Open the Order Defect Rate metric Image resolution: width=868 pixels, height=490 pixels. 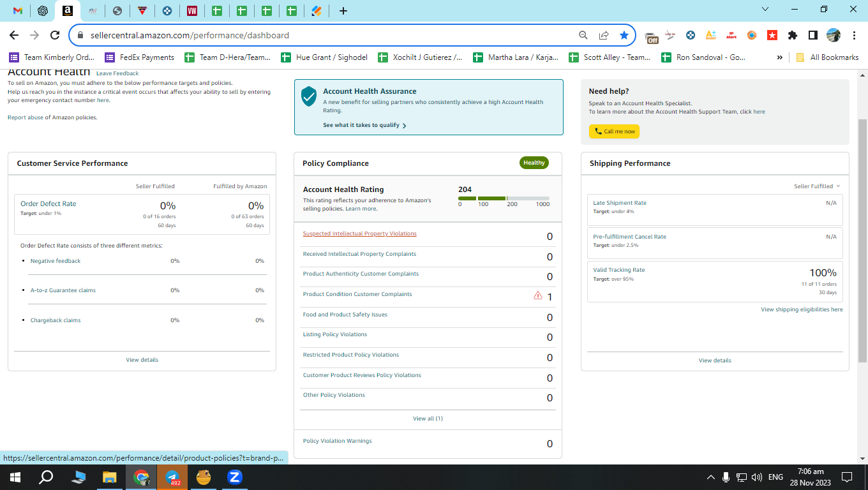click(49, 204)
